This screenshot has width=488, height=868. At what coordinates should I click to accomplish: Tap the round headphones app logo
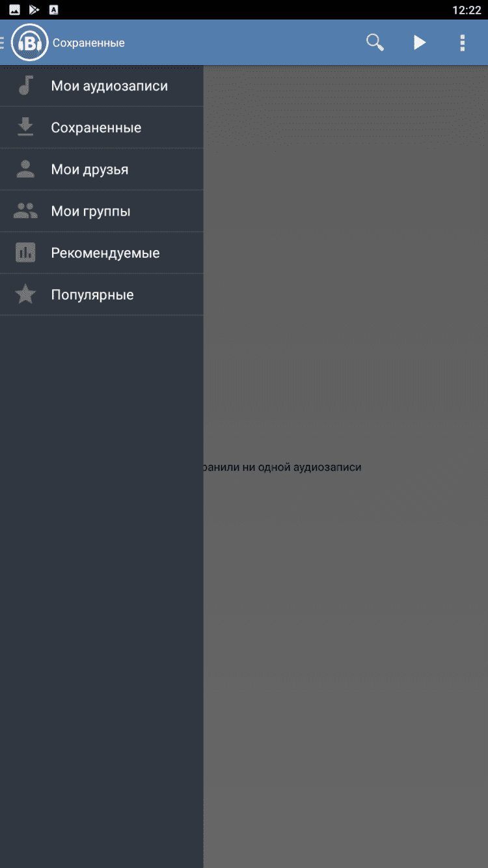30,43
